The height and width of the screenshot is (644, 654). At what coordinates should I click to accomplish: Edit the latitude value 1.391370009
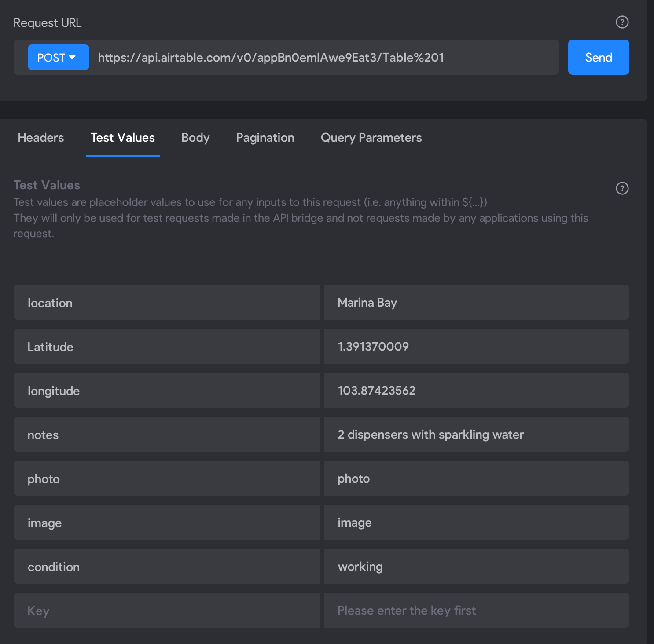(477, 346)
